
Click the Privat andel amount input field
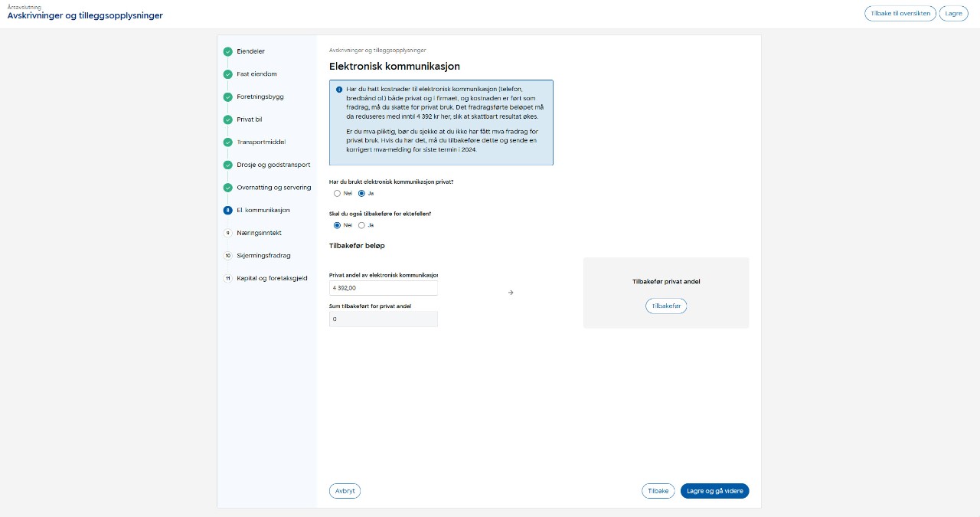(x=383, y=288)
